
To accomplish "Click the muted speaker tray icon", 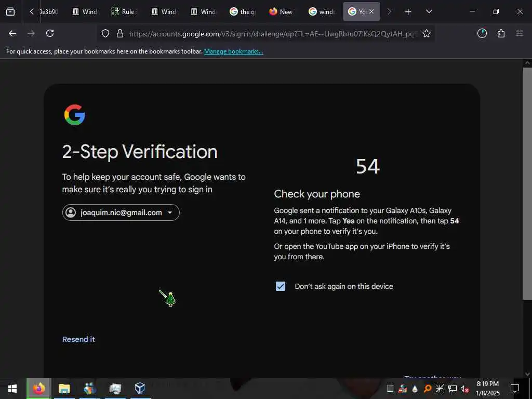I will click(464, 389).
